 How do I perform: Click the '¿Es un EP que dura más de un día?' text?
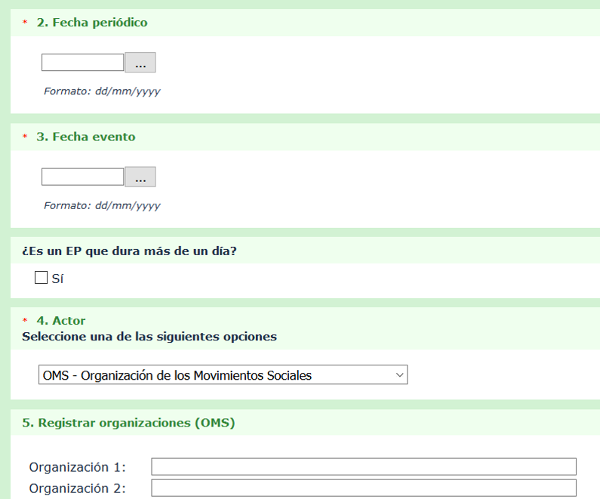(x=129, y=251)
